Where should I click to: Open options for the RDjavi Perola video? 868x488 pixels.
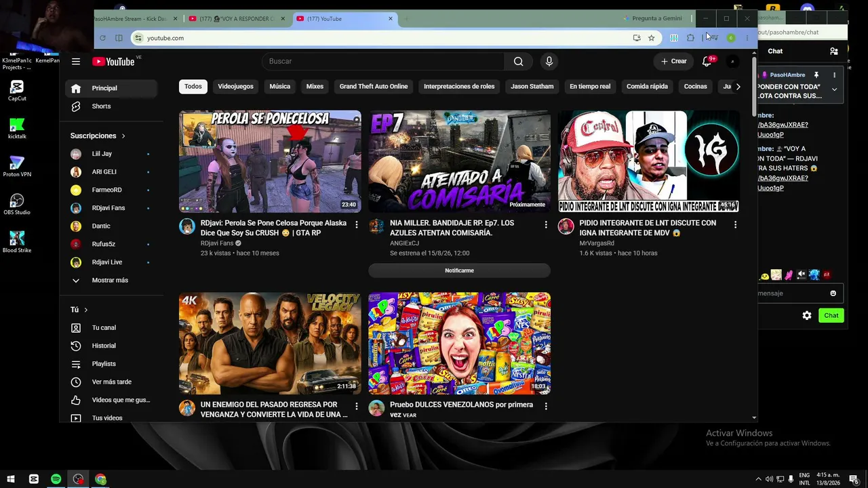[357, 224]
